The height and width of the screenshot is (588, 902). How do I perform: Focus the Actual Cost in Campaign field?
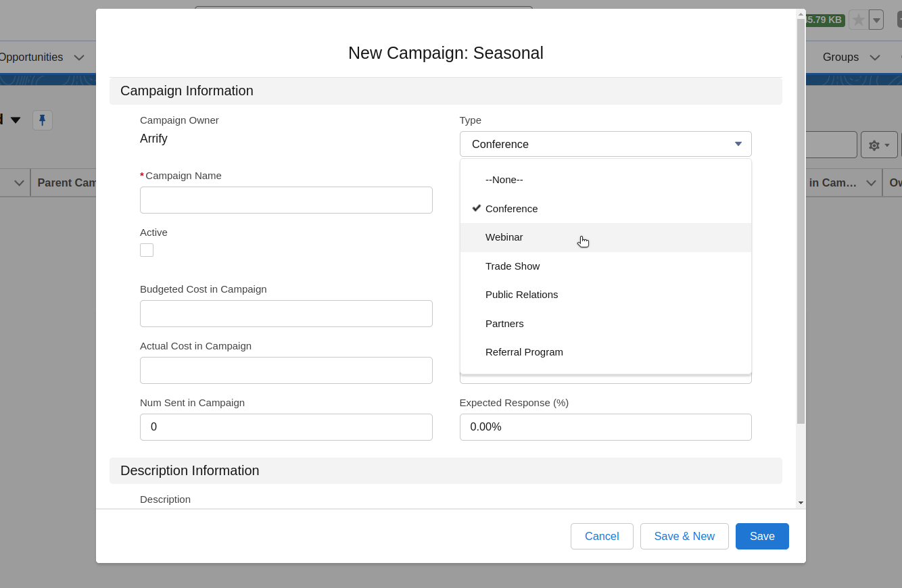286,370
